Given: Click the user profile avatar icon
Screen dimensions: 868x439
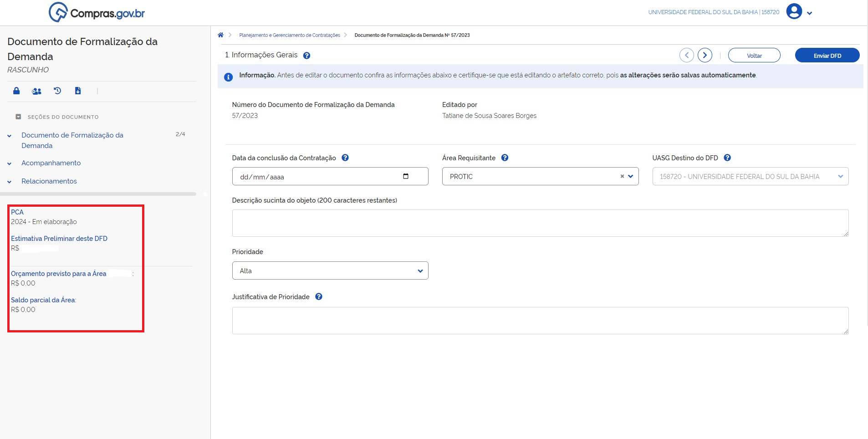Looking at the screenshot, I should 794,11.
